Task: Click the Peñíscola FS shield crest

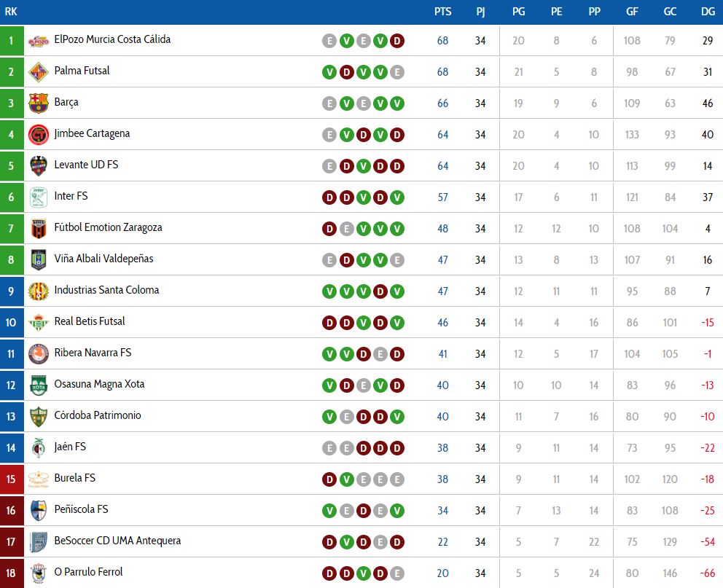Action: pos(39,511)
